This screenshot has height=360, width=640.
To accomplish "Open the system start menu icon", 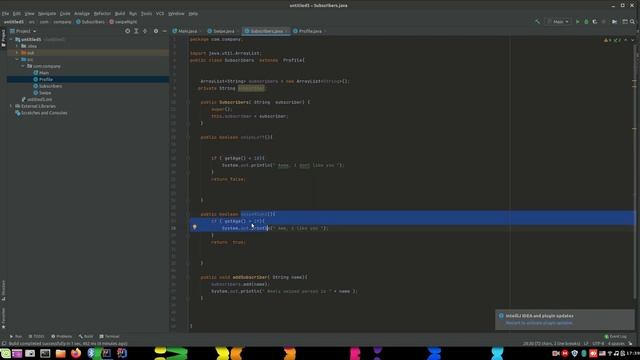I will click(5, 353).
